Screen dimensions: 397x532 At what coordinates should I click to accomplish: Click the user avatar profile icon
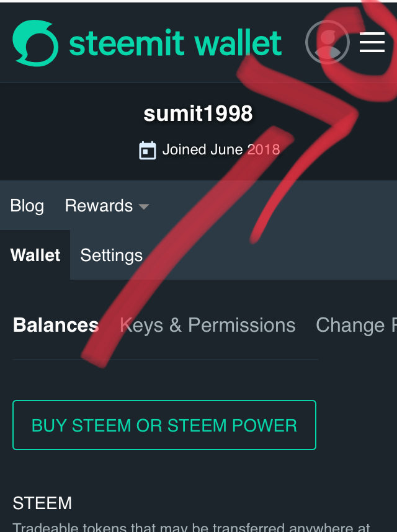327,42
